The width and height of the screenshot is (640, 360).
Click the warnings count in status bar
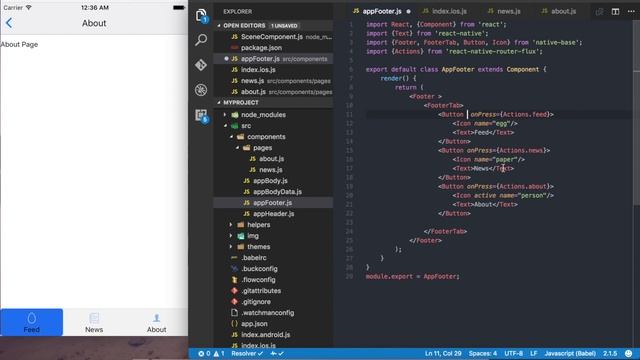tap(219, 353)
